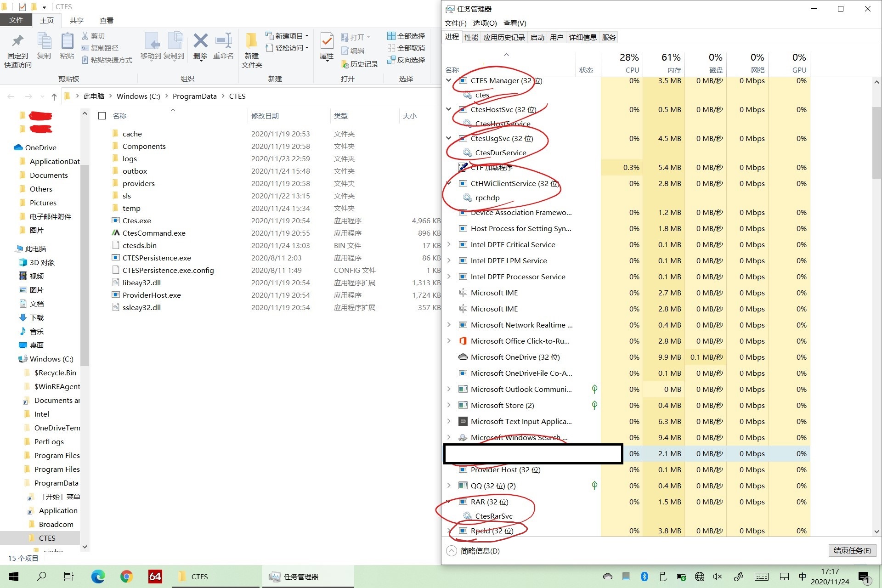Click the History (历史记录) item in ribbon
Viewport: 882px width, 588px height.
click(360, 64)
